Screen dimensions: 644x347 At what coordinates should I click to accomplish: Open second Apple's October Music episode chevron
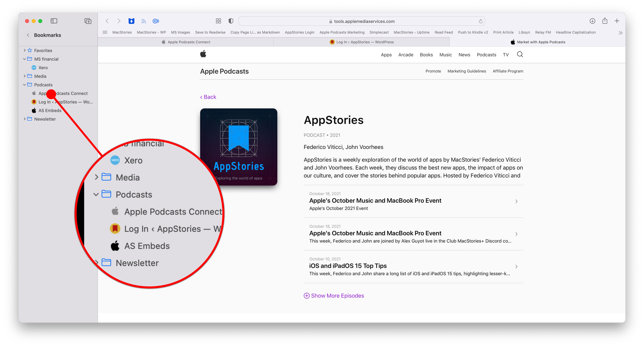[516, 234]
